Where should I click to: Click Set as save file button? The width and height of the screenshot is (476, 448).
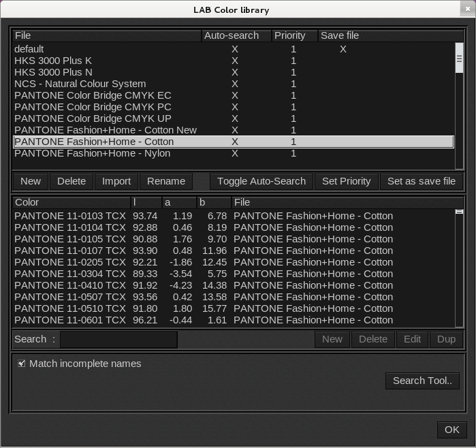(x=421, y=181)
